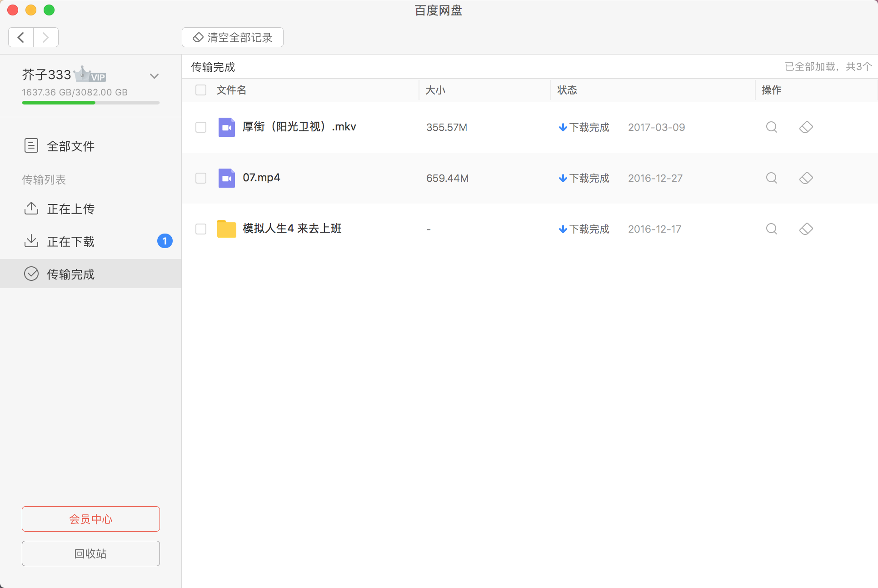Erase the record for 07.mp4
This screenshot has height=588, width=878.
(806, 178)
